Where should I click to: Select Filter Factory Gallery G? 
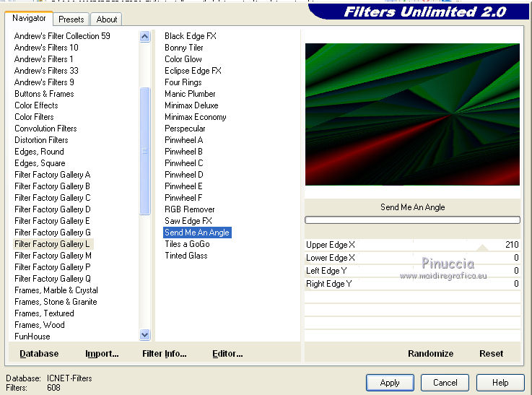[x=52, y=232]
